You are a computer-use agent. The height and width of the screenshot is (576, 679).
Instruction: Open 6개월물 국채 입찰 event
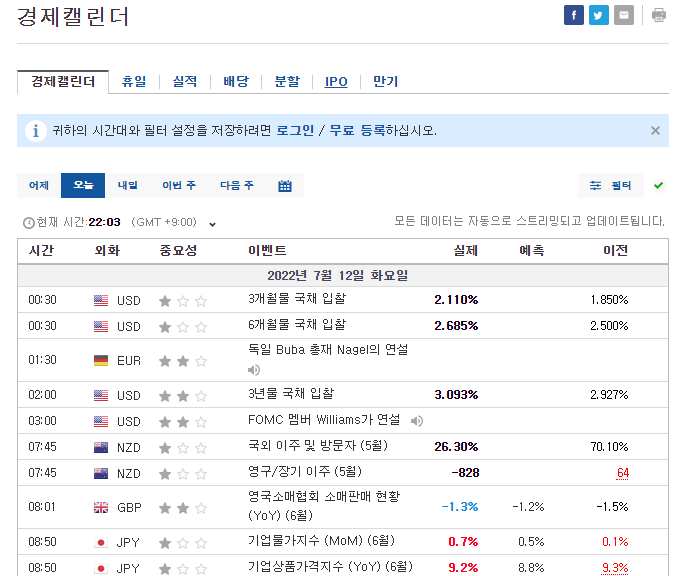[297, 325]
